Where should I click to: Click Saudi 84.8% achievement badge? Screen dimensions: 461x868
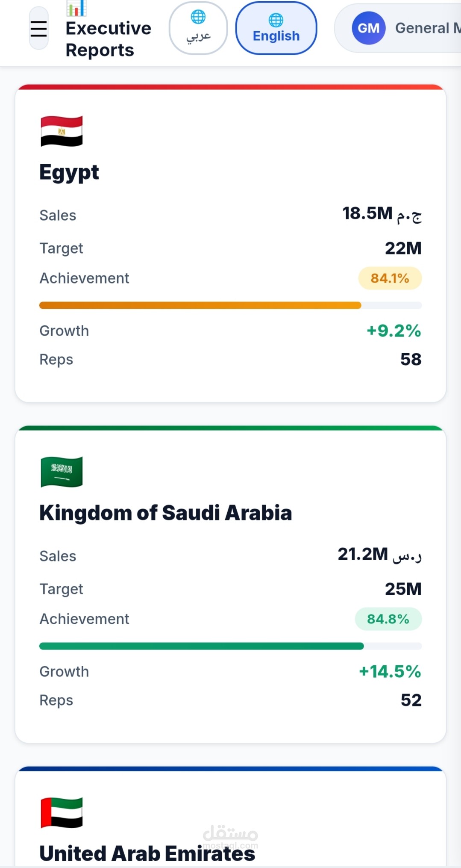click(x=388, y=619)
